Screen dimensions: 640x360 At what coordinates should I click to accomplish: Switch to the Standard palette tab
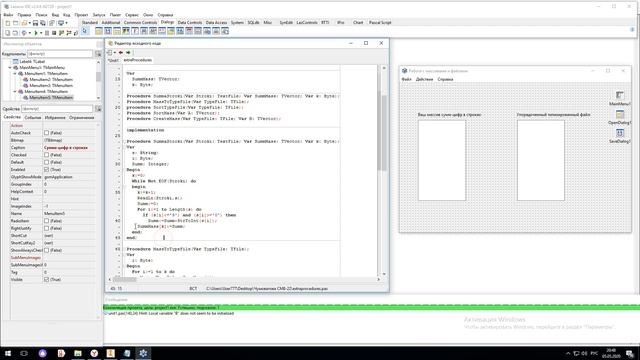pos(90,22)
